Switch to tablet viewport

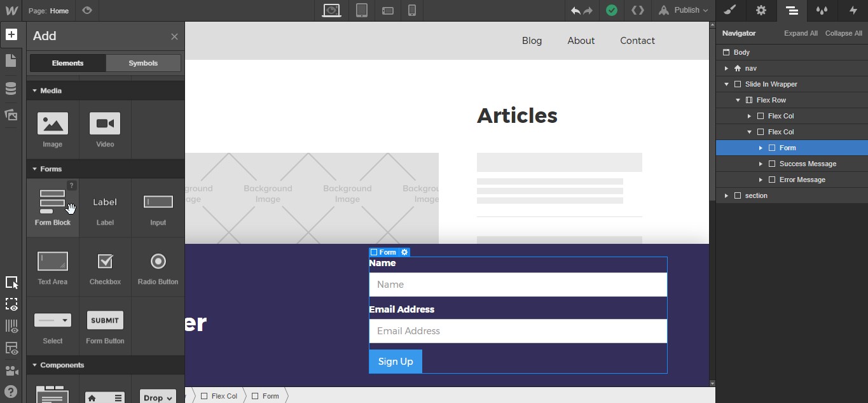[x=362, y=10]
